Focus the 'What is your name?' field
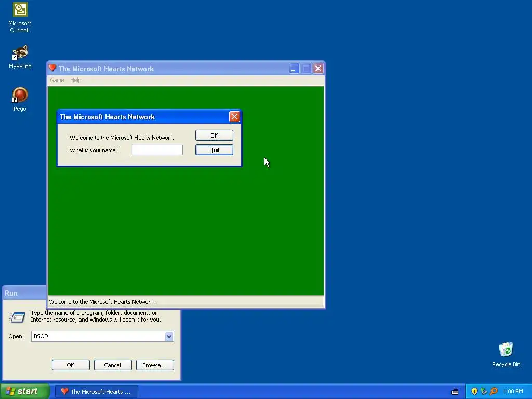Screen dimensions: 532x399 pyautogui.click(x=157, y=150)
